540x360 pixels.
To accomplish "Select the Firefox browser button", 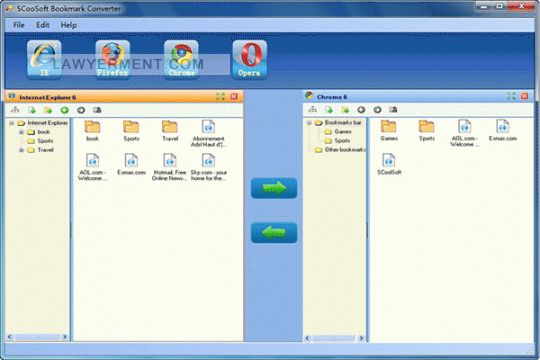I will pos(113,59).
